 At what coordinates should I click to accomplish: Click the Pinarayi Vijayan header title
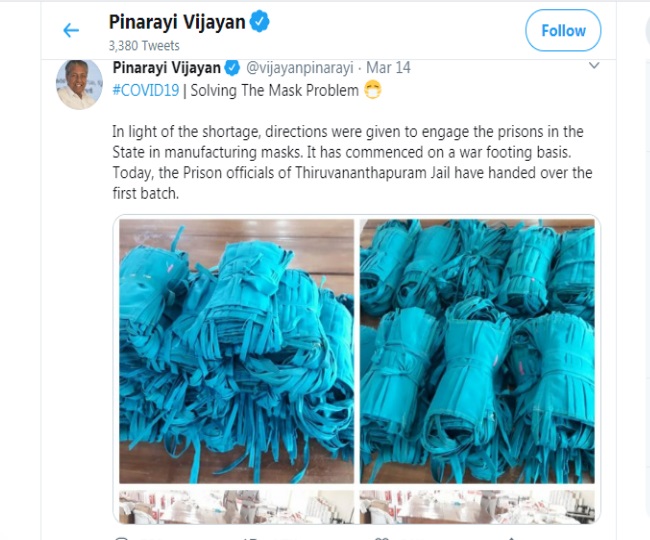177,22
